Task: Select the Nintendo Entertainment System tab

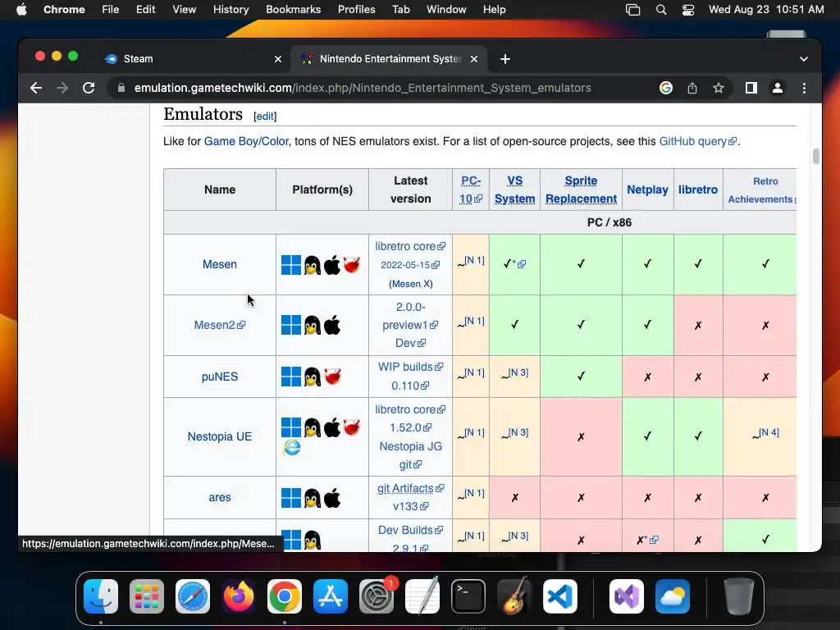Action: click(x=388, y=59)
